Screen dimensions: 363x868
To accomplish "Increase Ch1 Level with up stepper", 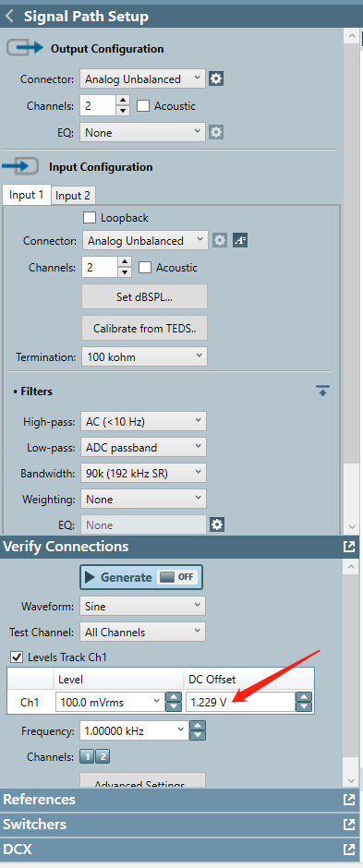I will click(x=174, y=697).
